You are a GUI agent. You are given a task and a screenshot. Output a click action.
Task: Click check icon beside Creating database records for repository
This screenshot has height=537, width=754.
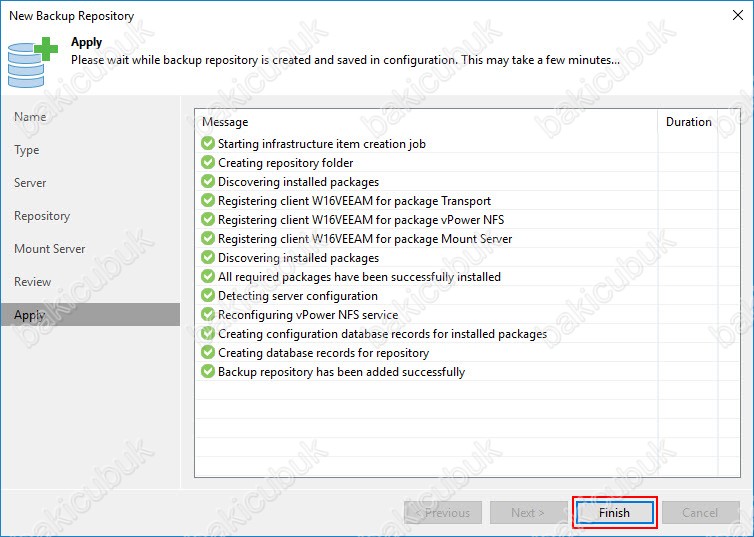click(x=208, y=352)
